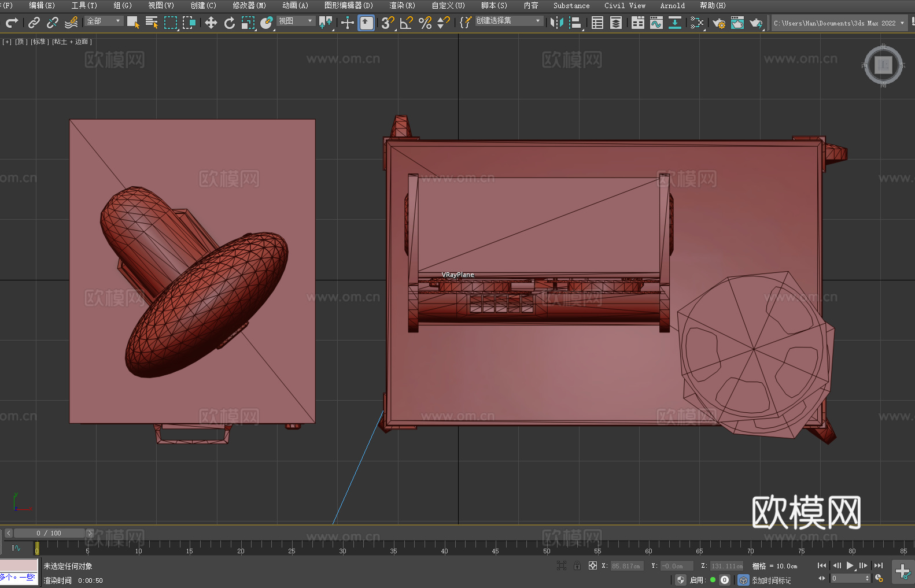Toggle Spinner Snap
Viewport: 915px width, 588px height.
[x=444, y=23]
